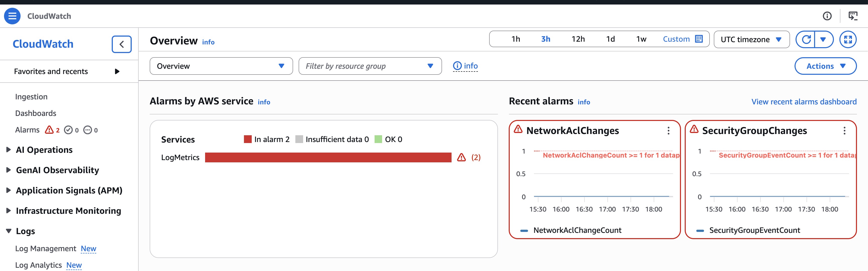Open SecurityGroupChanges widget actions menu
This screenshot has width=868, height=271.
click(844, 131)
